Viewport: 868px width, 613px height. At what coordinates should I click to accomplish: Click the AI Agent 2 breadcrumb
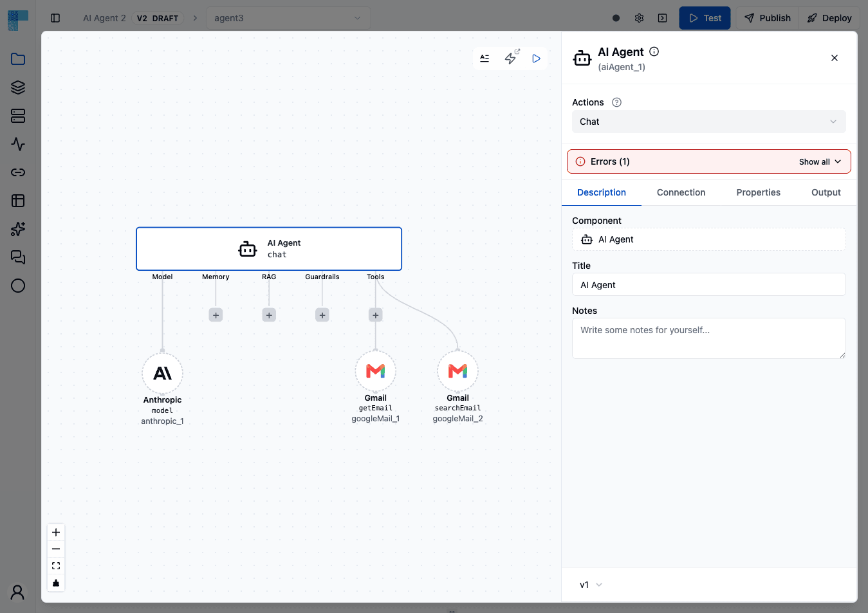tap(104, 18)
